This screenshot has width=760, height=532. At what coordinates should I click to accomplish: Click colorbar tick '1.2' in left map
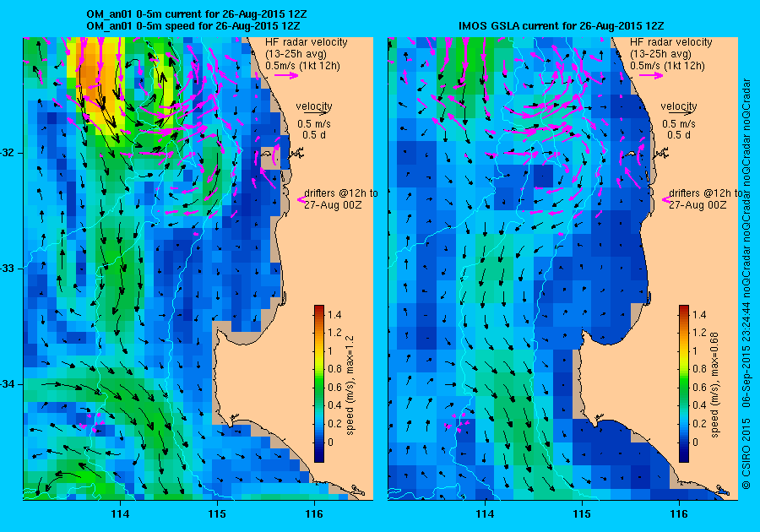334,333
